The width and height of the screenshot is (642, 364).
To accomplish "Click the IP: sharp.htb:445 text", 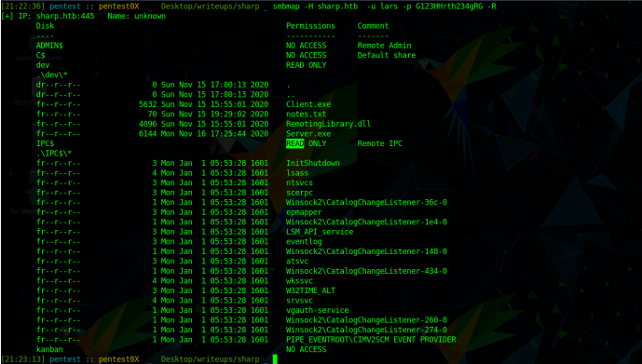I will [x=56, y=16].
